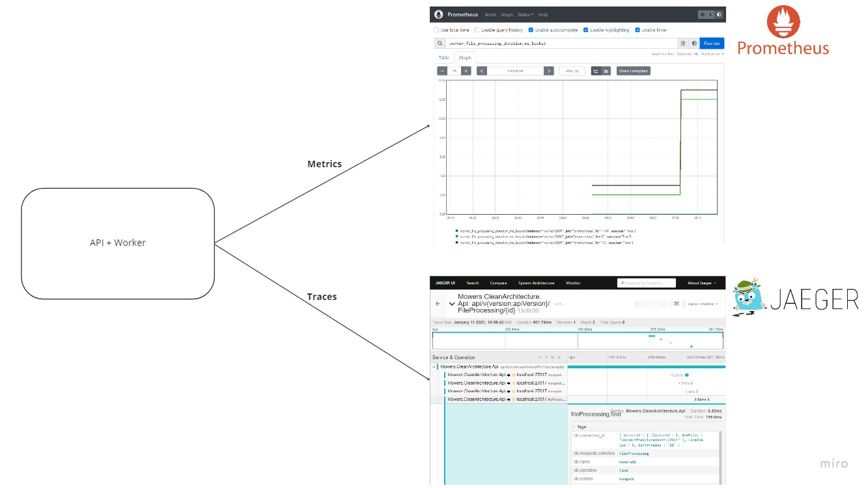The image size is (868, 488).
Task: Select stacked chart icon
Action: point(606,71)
